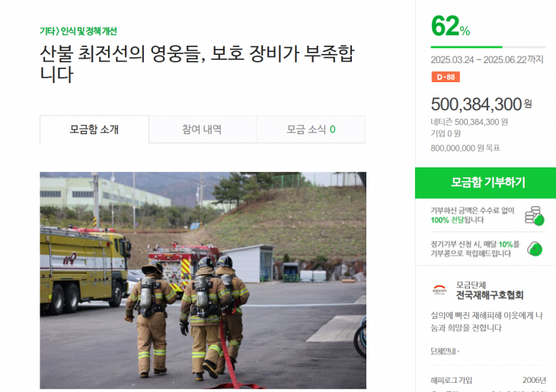This screenshot has width=556, height=392.
Task: Open the 단체안내 link
Action: 445,351
